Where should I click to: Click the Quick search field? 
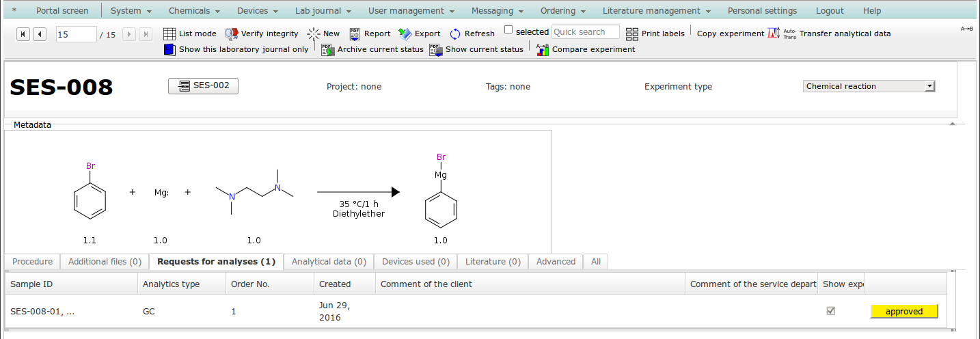pos(585,32)
